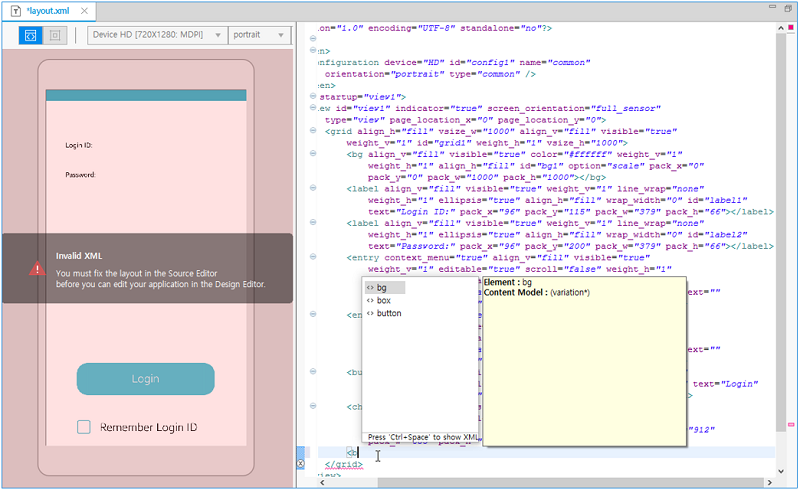Click the red invalid XML warning icon
The image size is (800, 490).
point(37,268)
